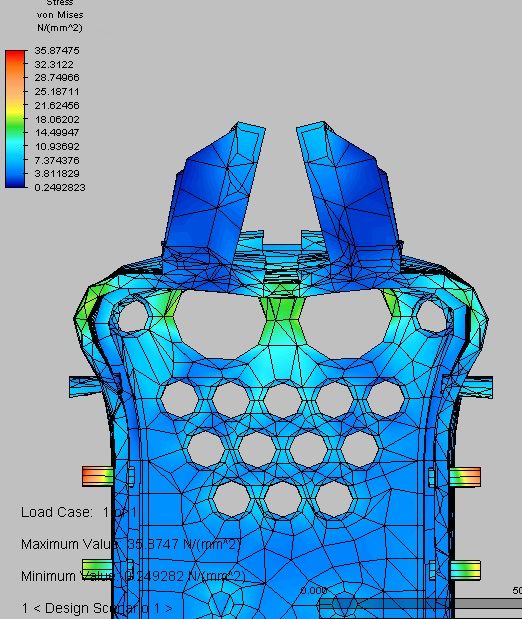Select legend value 28.74966
This screenshot has width=522, height=619.
57,77
